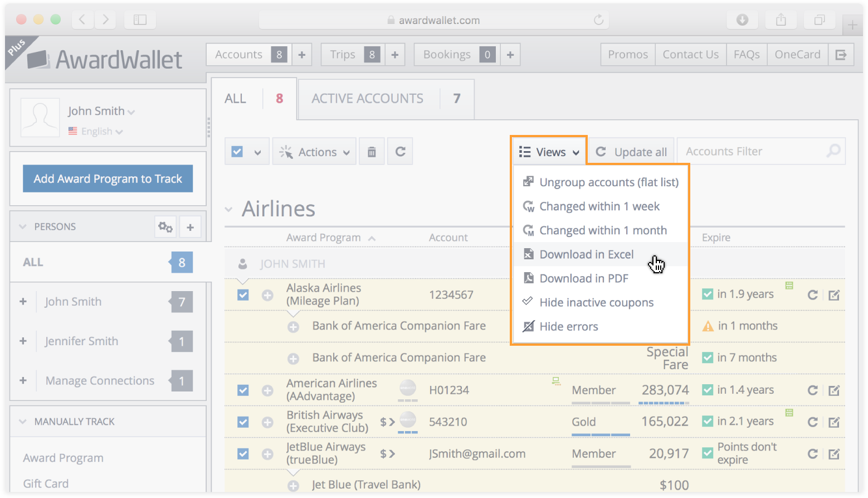The height and width of the screenshot is (498, 868).
Task: Select Ungroup accounts (flat list)
Action: [x=600, y=182]
